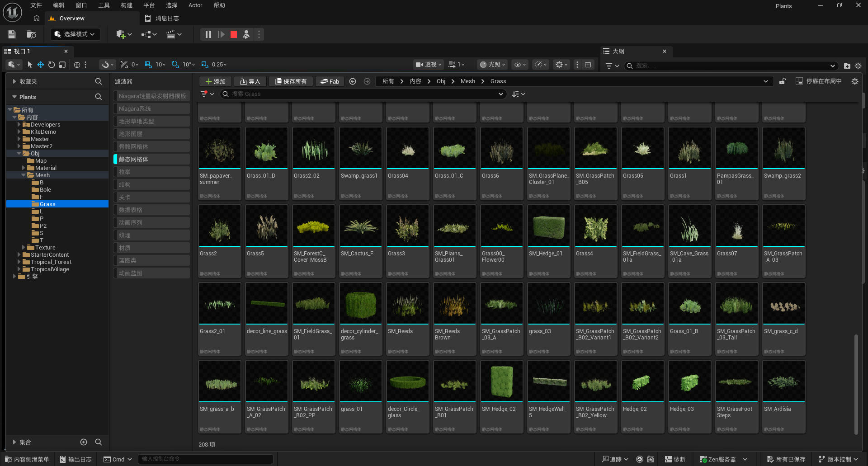Click the 保存所有 button
868x466 pixels.
point(291,81)
